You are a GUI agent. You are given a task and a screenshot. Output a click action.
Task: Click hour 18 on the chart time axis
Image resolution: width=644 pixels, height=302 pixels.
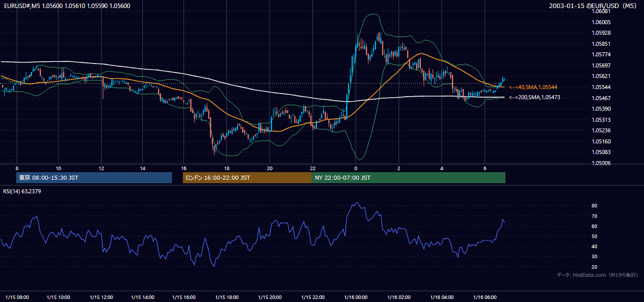tap(227, 168)
